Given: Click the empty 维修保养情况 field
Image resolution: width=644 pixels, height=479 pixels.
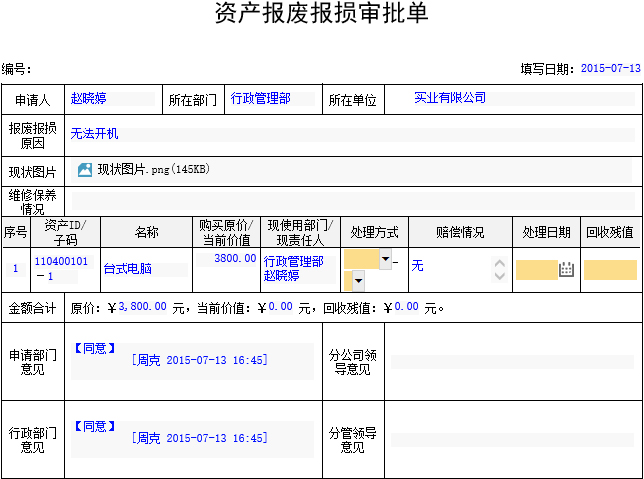Looking at the screenshot, I should pyautogui.click(x=351, y=201).
